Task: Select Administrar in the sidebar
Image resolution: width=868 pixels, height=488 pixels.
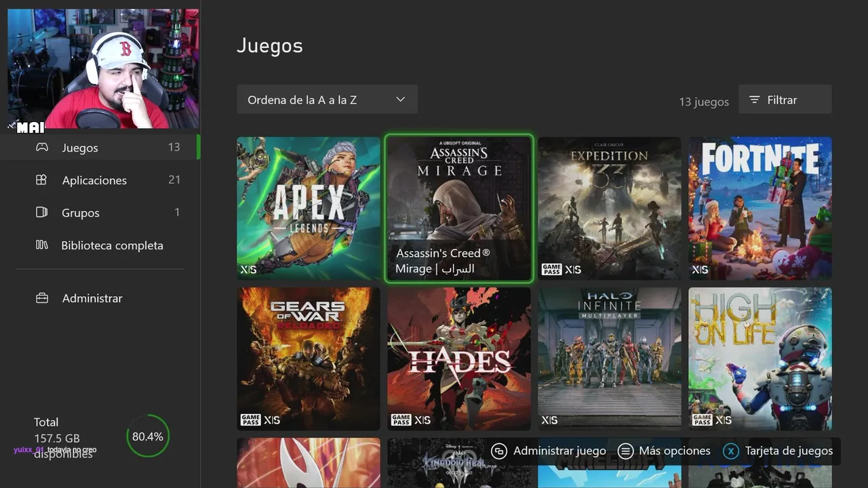Action: (x=100, y=298)
